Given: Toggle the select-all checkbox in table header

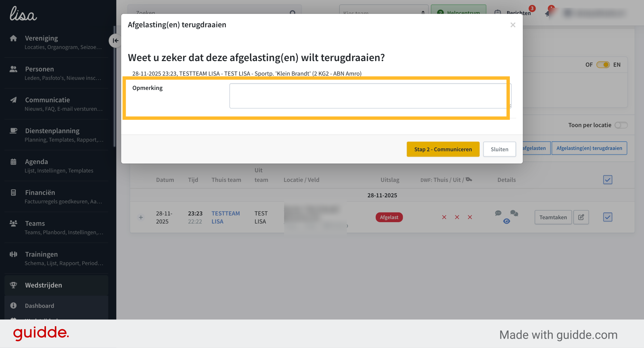Looking at the screenshot, I should [607, 180].
